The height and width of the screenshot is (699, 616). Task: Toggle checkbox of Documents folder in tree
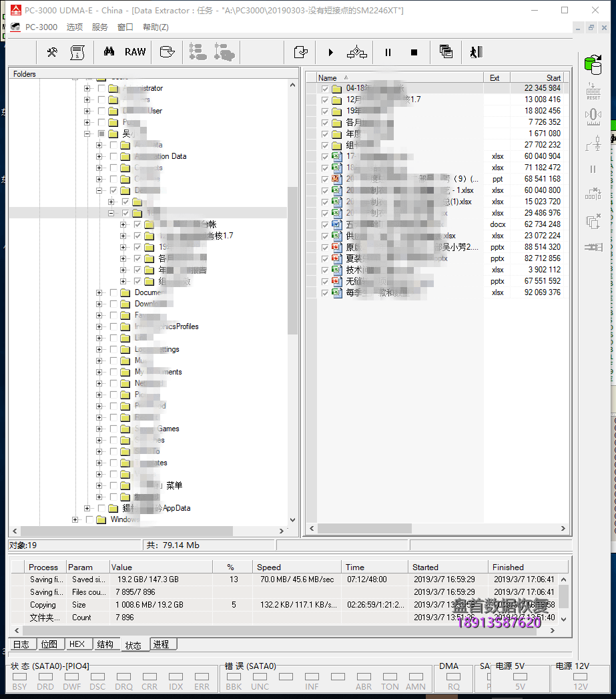point(113,293)
